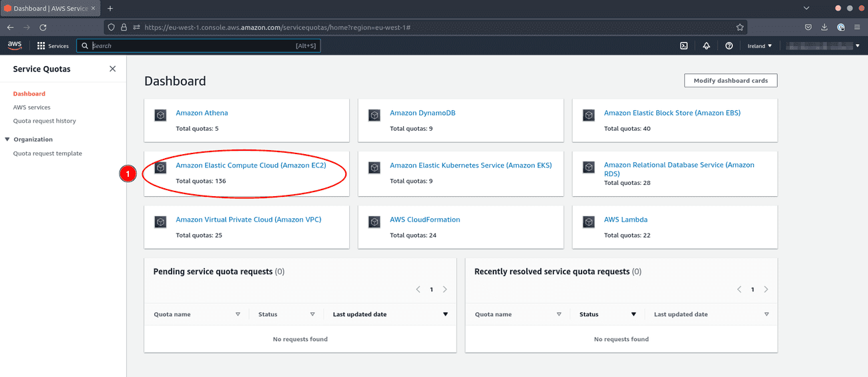Open AWS CloudShell icon in top bar
This screenshot has height=377, width=868.
tap(684, 46)
